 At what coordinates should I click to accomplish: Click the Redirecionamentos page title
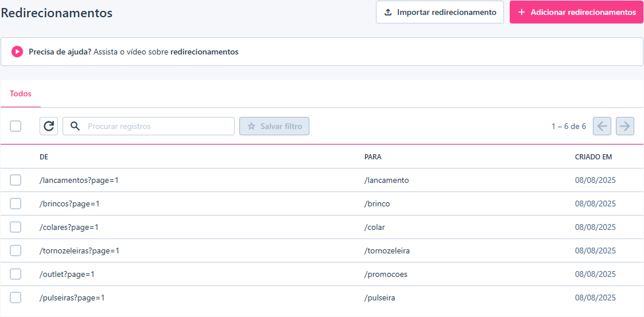click(57, 13)
